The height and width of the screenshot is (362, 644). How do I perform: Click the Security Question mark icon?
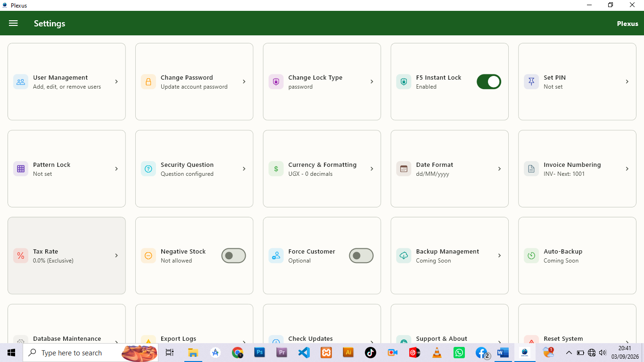pyautogui.click(x=149, y=169)
